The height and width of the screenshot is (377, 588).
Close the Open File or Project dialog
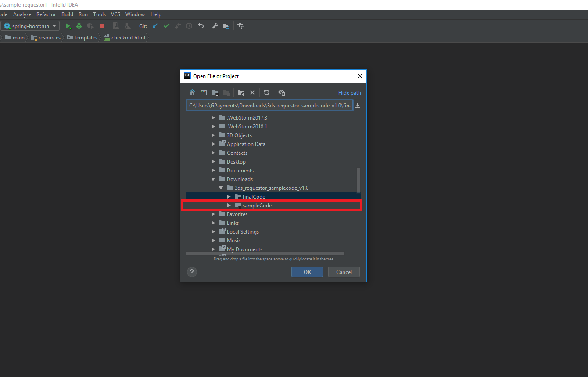click(360, 76)
